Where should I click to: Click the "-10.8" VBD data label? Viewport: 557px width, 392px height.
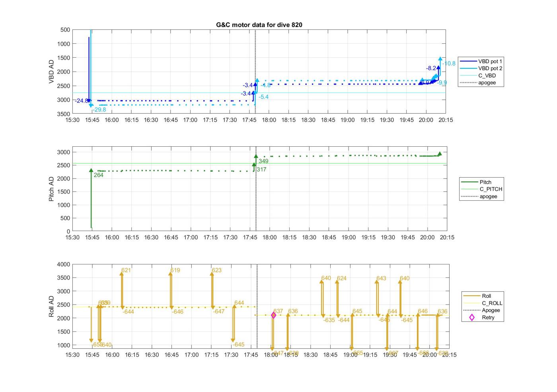coord(449,64)
